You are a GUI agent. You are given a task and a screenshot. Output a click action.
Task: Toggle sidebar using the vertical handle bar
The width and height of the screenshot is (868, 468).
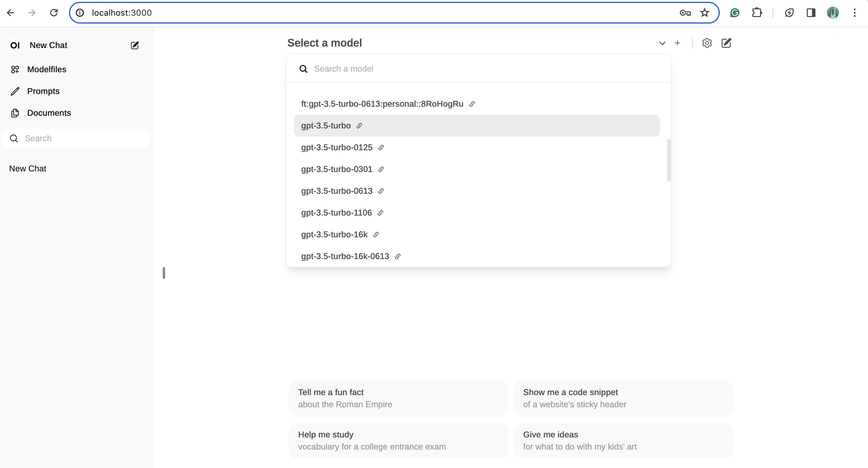coord(164,273)
